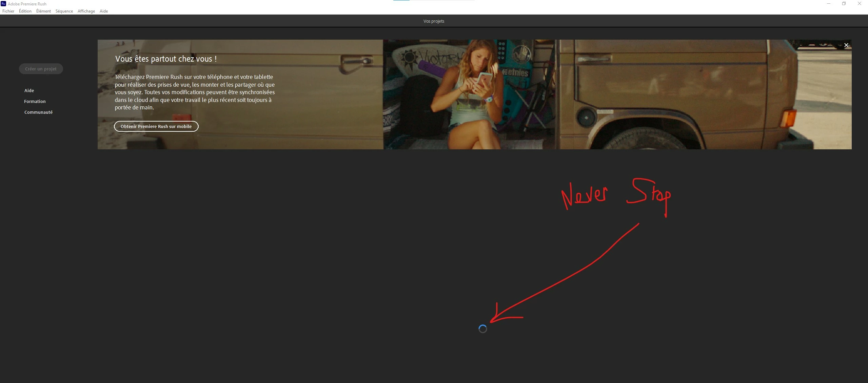The height and width of the screenshot is (383, 868).
Task: Open the Élément menu
Action: pyautogui.click(x=43, y=11)
